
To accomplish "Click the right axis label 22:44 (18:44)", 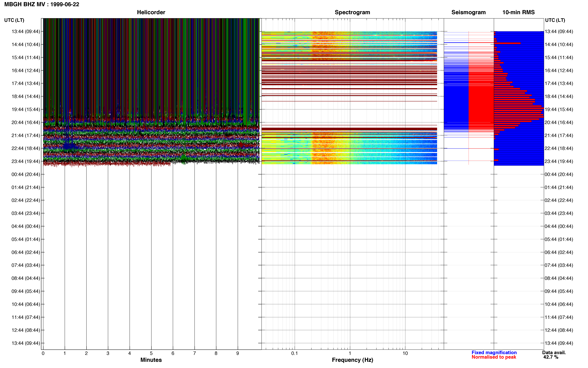I will pyautogui.click(x=559, y=148).
